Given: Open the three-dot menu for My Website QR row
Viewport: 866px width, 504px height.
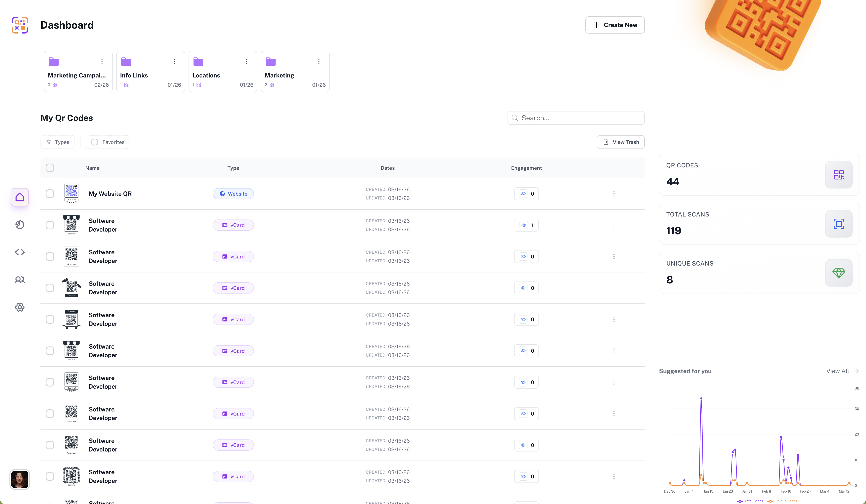Looking at the screenshot, I should [614, 193].
